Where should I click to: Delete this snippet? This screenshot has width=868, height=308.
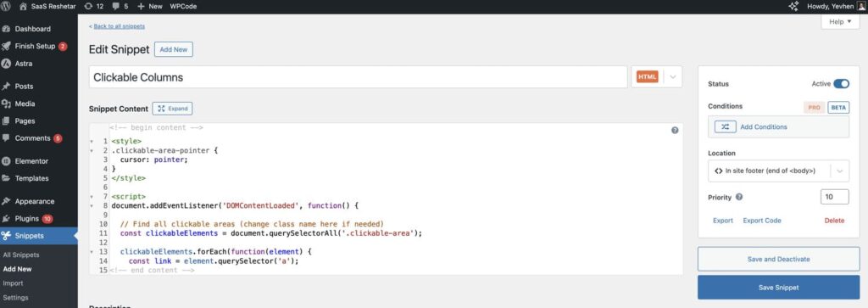pyautogui.click(x=834, y=221)
